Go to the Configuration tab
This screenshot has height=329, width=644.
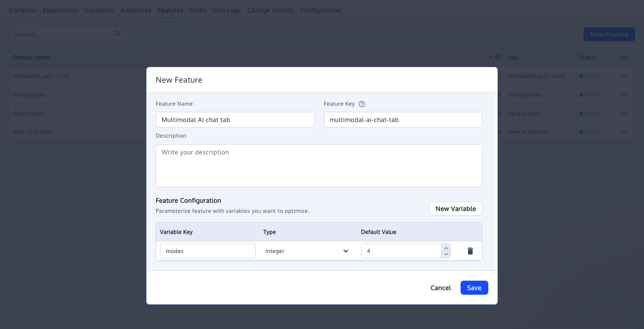click(x=320, y=11)
